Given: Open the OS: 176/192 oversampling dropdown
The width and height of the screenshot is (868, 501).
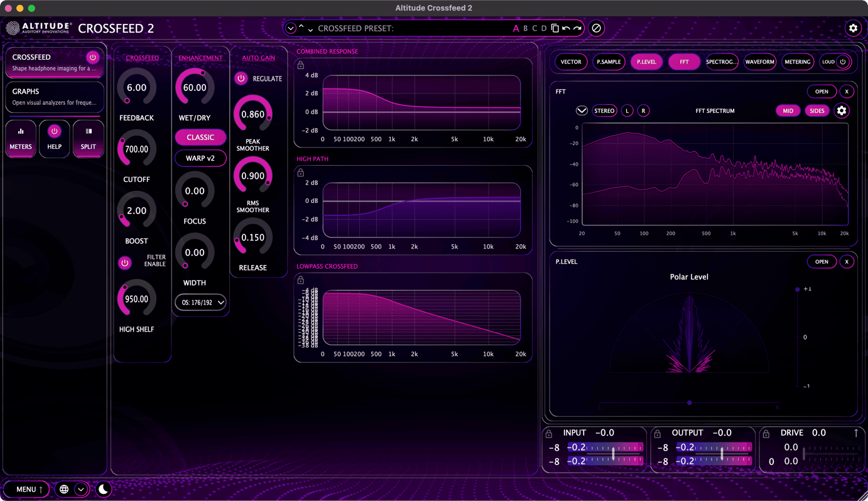Looking at the screenshot, I should click(200, 303).
